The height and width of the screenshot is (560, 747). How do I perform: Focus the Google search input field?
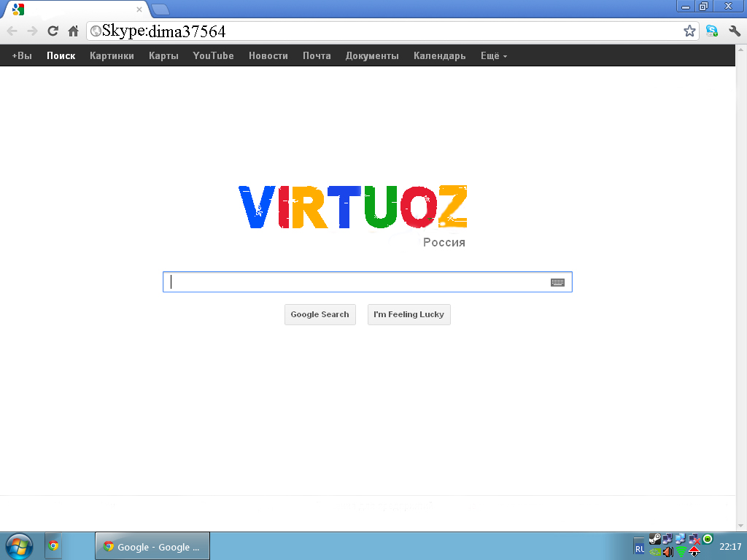click(368, 282)
